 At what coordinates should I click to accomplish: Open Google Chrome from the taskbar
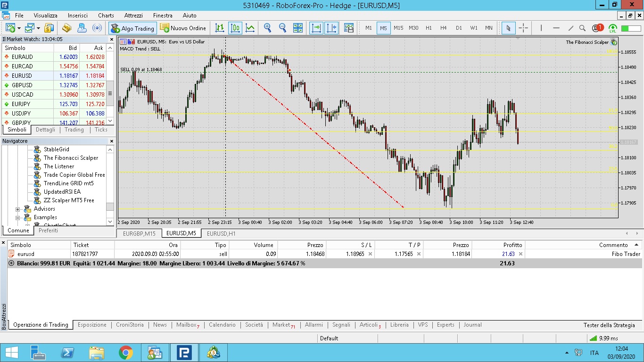tap(125, 353)
